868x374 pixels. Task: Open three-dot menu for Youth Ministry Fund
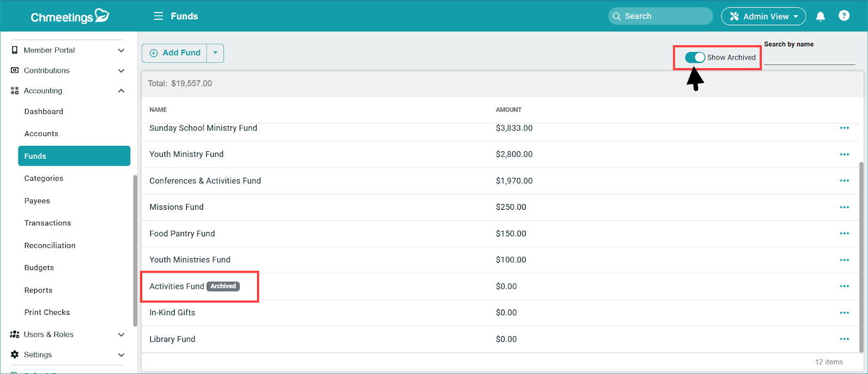click(x=844, y=154)
